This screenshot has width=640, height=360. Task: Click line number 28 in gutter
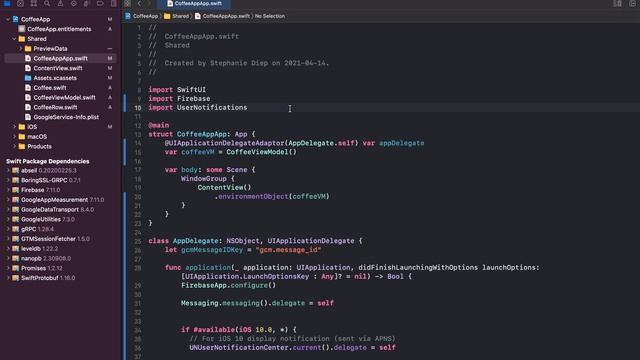tap(138, 268)
